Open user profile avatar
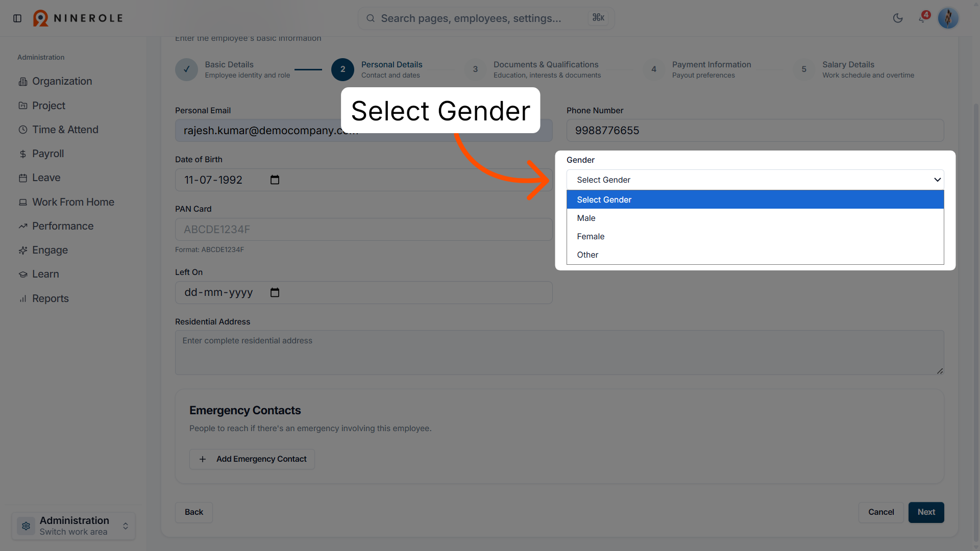This screenshot has width=980, height=551. point(948,18)
